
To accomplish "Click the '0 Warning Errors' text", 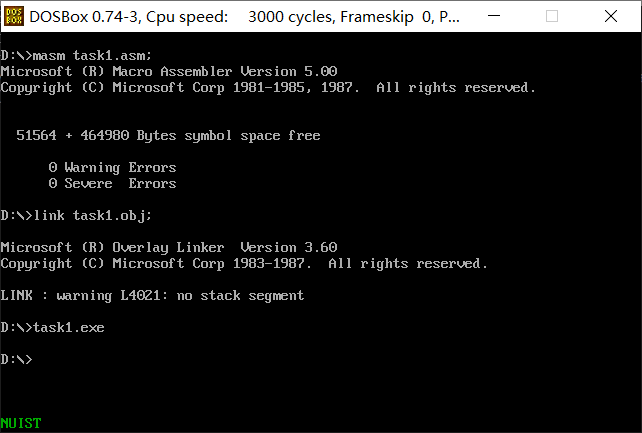I will (x=112, y=167).
